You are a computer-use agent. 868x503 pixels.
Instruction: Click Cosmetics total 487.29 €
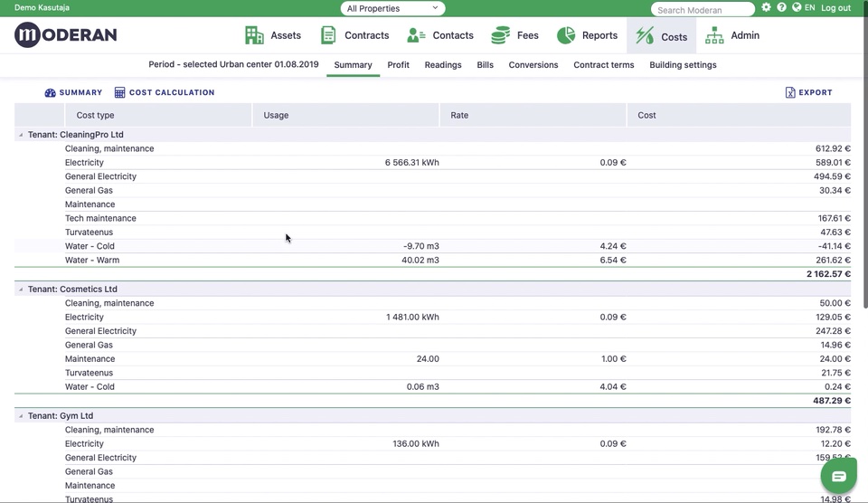832,401
